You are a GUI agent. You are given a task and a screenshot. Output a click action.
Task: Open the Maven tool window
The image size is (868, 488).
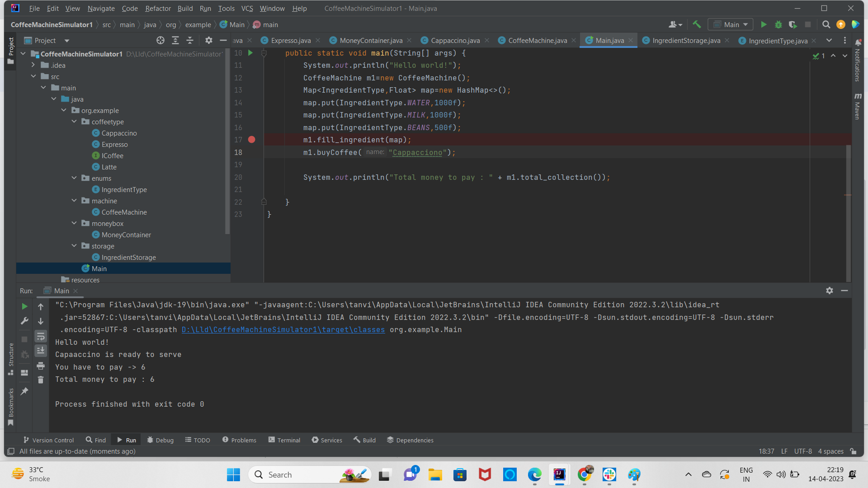coord(858,107)
